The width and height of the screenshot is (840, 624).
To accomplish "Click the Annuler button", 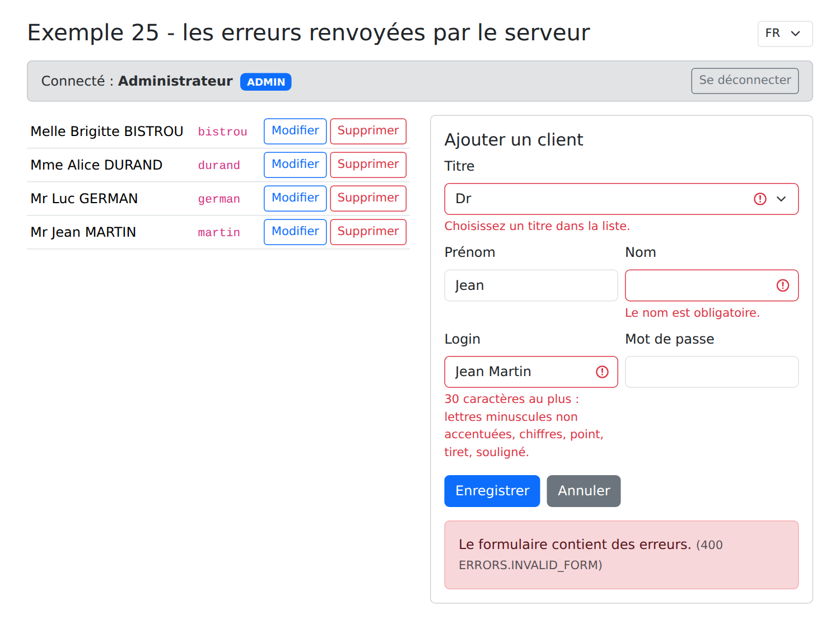I will [x=584, y=491].
